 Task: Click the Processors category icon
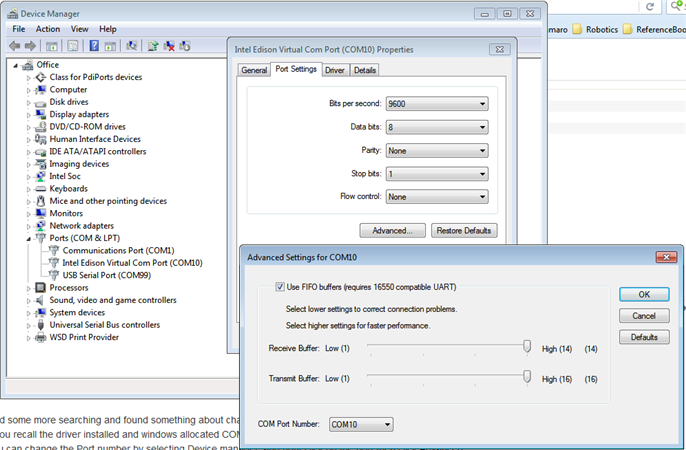(40, 288)
